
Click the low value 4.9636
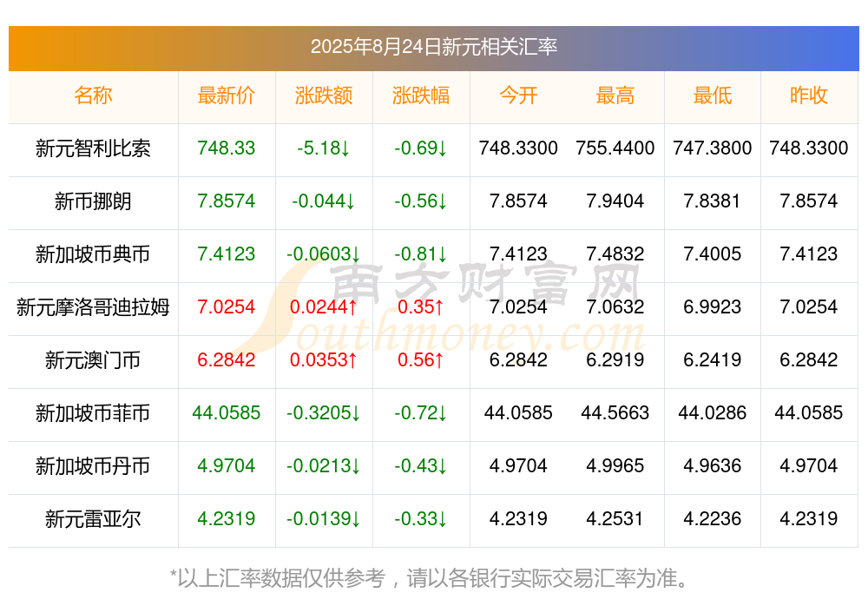coord(713,465)
